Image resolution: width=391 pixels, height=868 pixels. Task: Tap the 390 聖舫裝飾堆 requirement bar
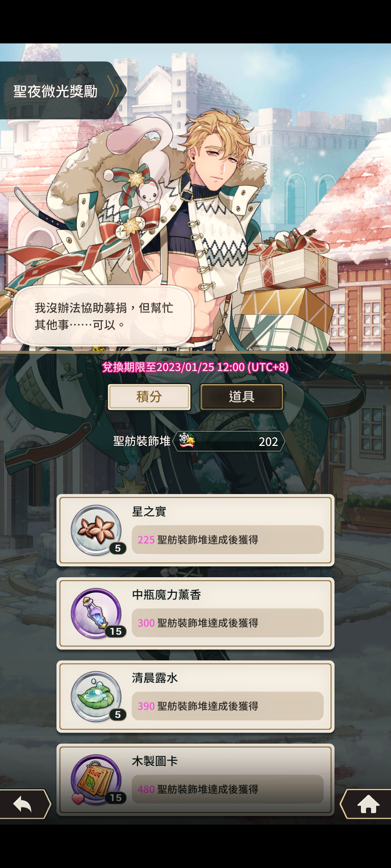point(227,706)
